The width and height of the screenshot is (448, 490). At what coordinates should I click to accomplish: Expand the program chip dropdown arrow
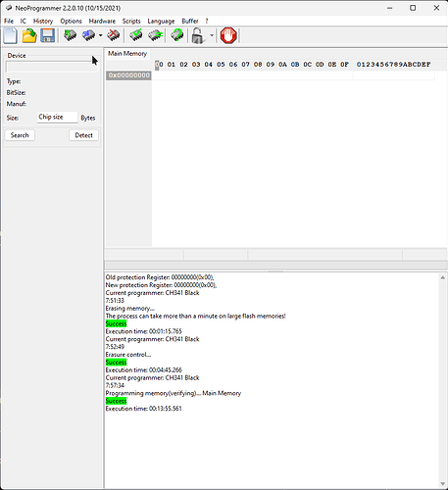(100, 35)
